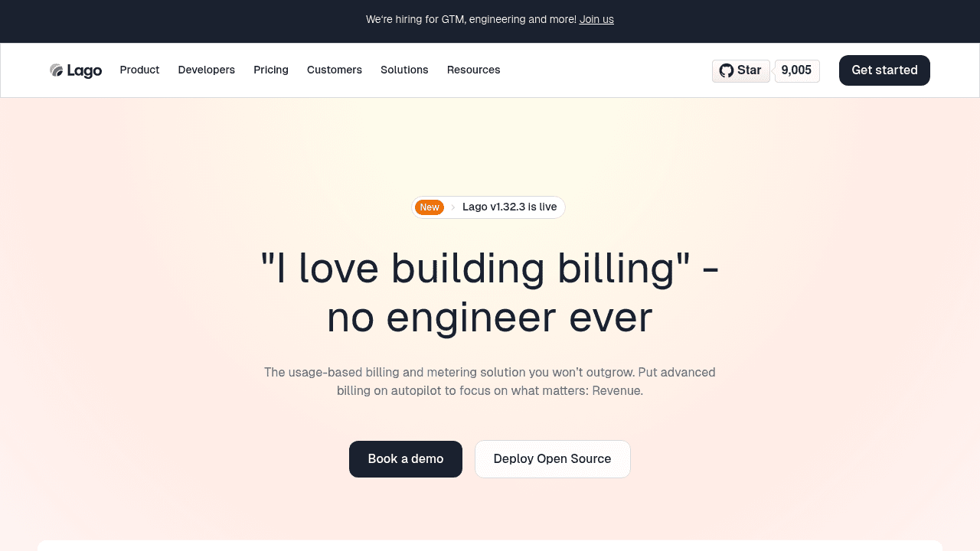Go to the Pricing page

271,70
